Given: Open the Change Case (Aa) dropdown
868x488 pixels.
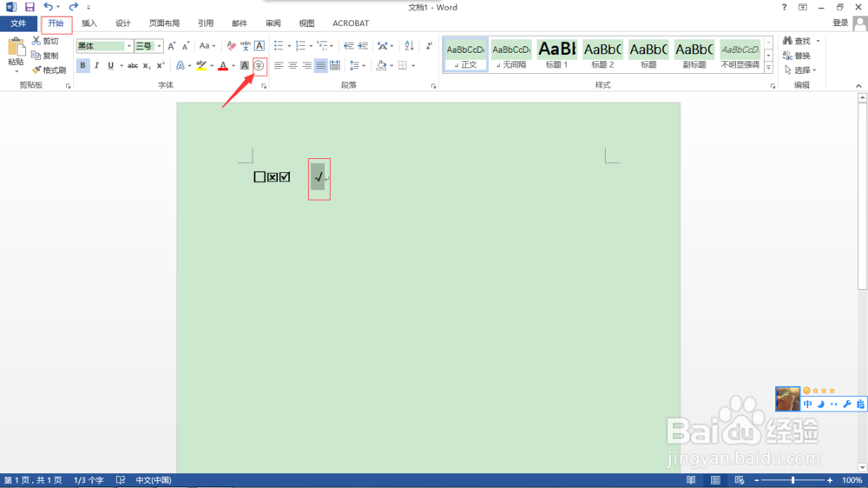Looking at the screenshot, I should 207,46.
